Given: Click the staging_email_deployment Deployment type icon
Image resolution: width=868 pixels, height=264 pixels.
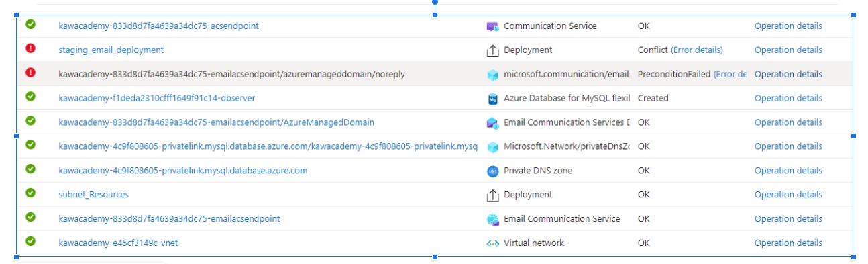Looking at the screenshot, I should pyautogui.click(x=492, y=50).
